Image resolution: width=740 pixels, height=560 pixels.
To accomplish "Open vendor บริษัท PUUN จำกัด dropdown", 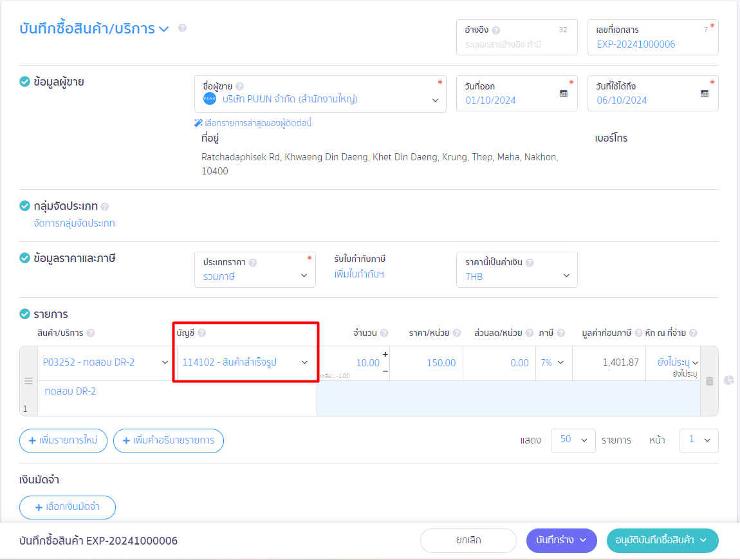I will point(435,100).
